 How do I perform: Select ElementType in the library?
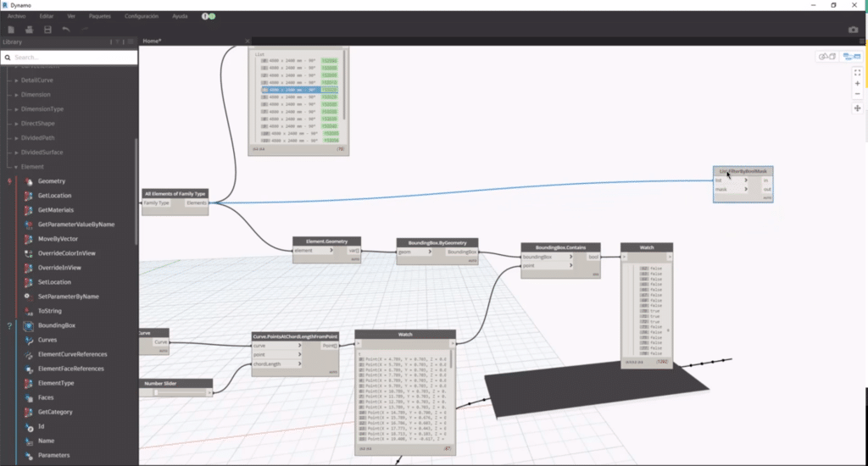pos(56,383)
